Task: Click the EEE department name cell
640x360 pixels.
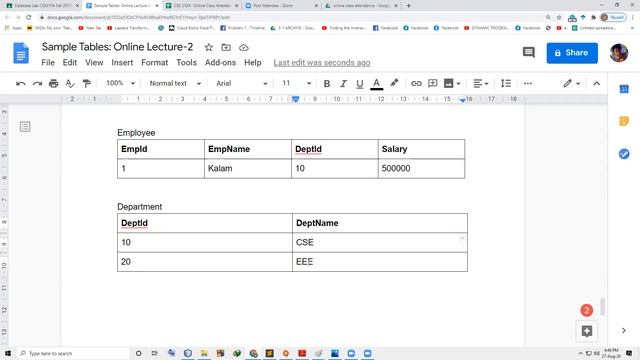Action: pyautogui.click(x=380, y=262)
